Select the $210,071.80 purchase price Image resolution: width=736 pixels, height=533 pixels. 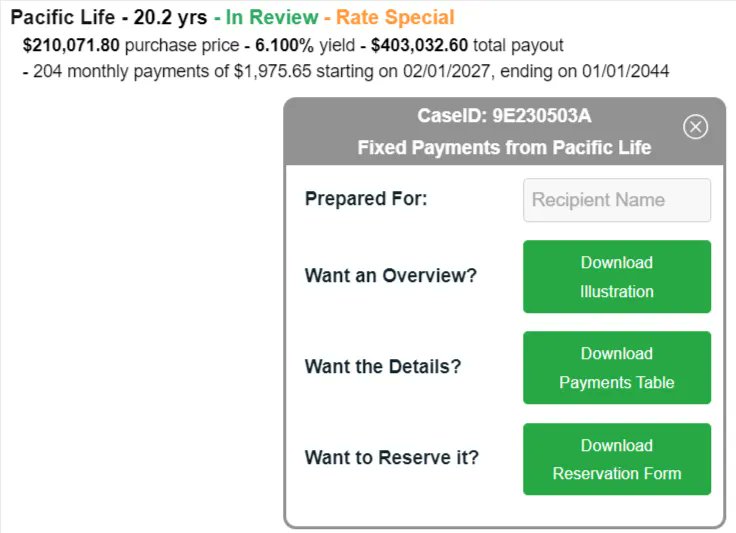(x=71, y=46)
